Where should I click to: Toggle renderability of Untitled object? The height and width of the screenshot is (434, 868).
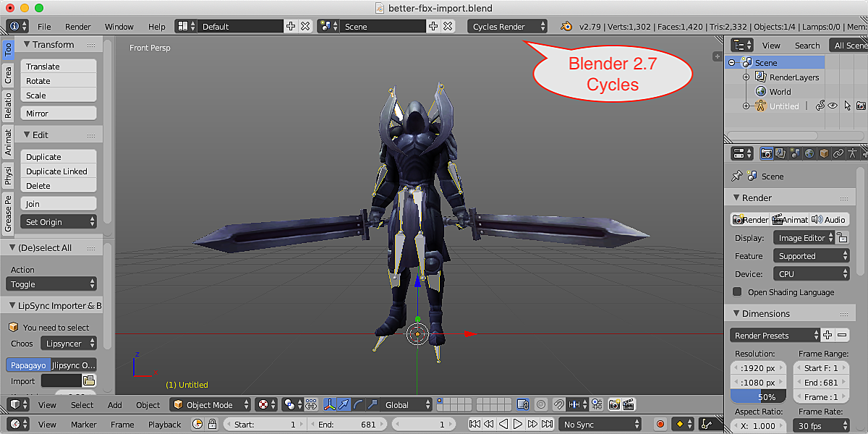tap(861, 106)
